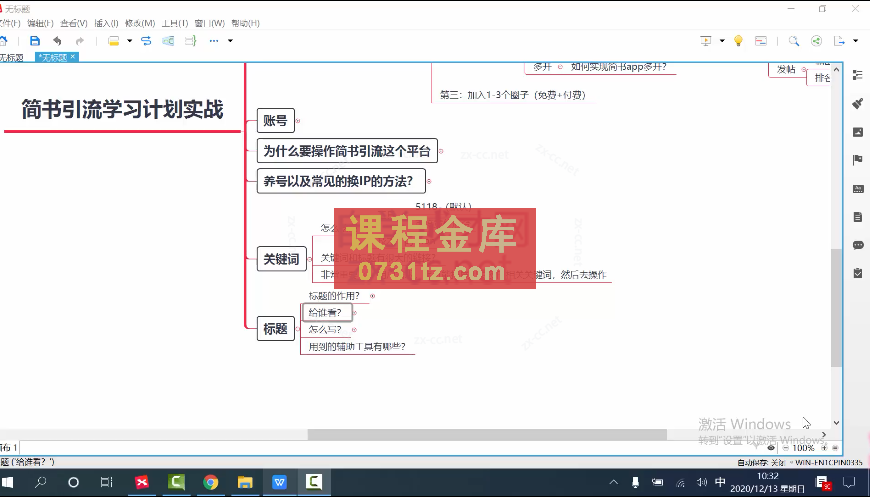Select the central topic 简书引流学习计划实战

click(x=123, y=109)
